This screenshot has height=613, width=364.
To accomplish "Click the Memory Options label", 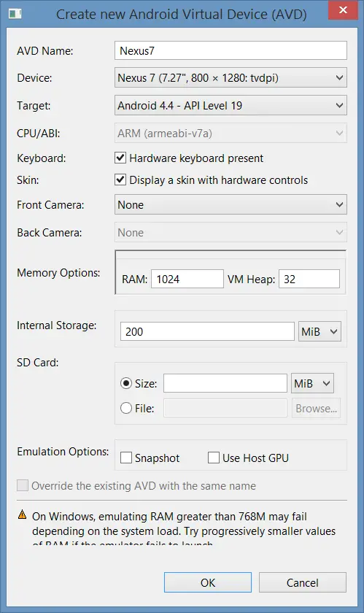I will 58,273.
